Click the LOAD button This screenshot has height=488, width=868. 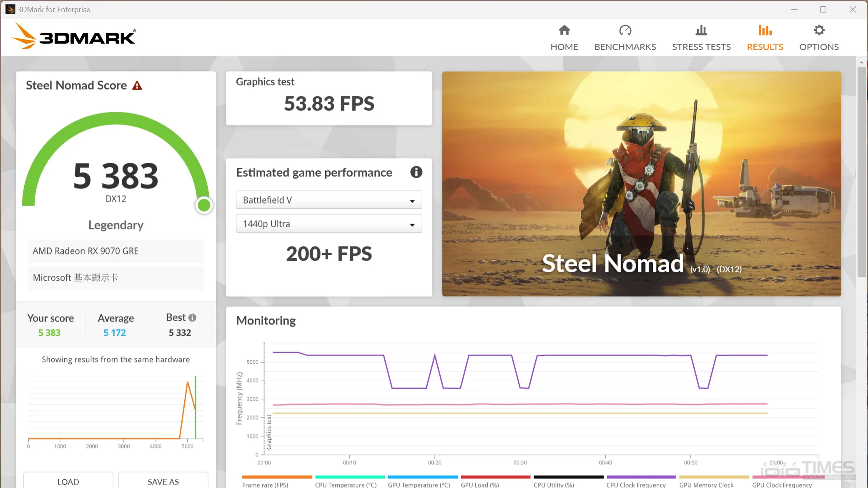pos(68,481)
